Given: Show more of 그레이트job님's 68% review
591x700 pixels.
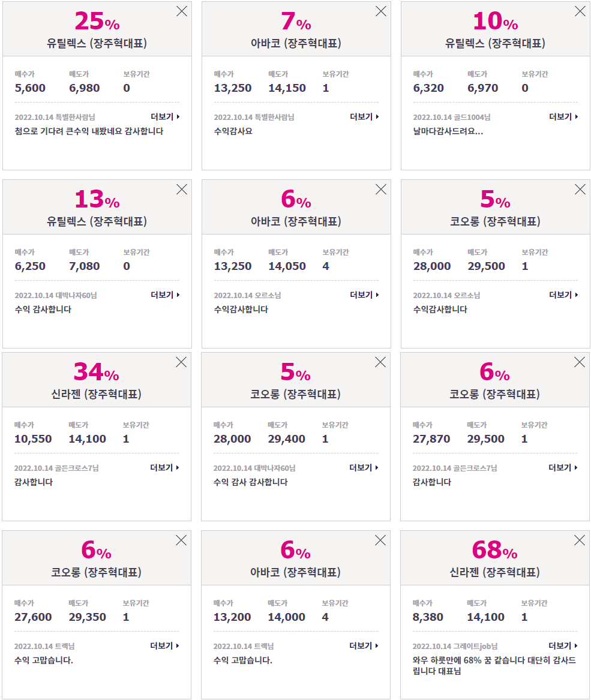Looking at the screenshot, I should (x=563, y=645).
